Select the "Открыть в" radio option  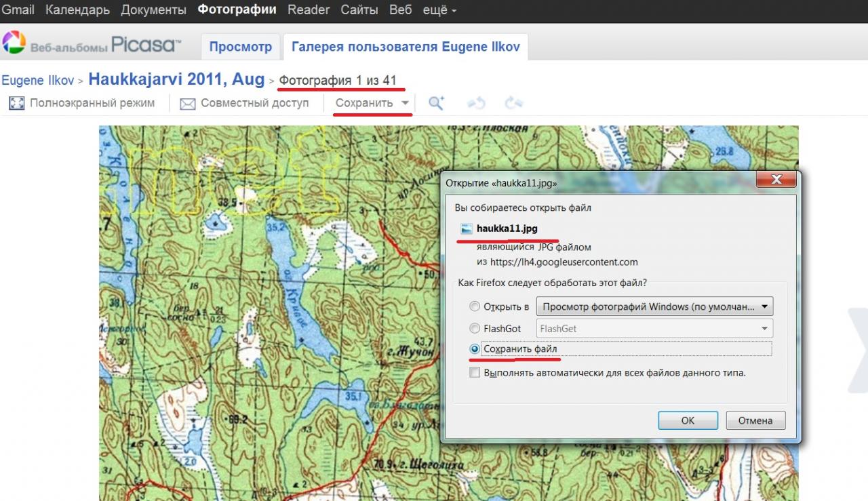click(475, 306)
